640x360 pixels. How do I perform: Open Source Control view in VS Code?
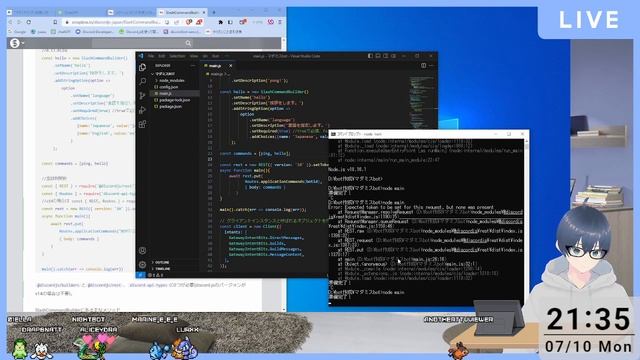(142, 96)
